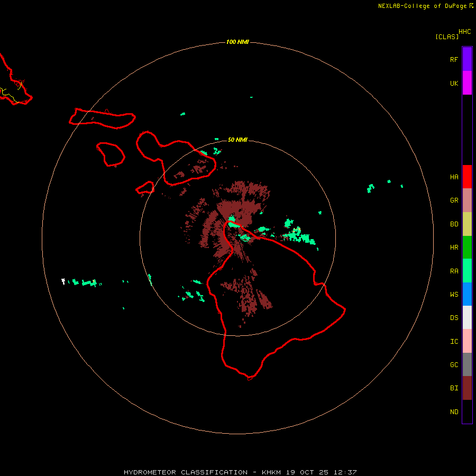Screen dimensions: 476x476
Task: Click the purple RF color swatch
Action: click(x=467, y=59)
